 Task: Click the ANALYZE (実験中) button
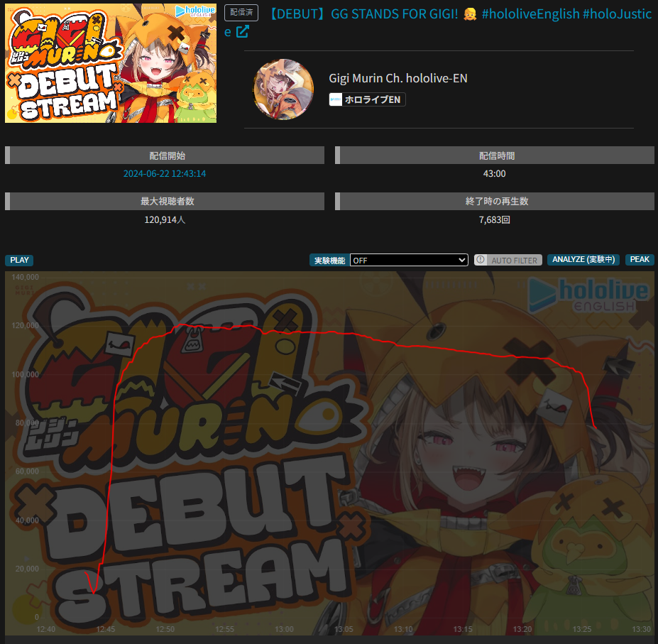[x=583, y=259]
